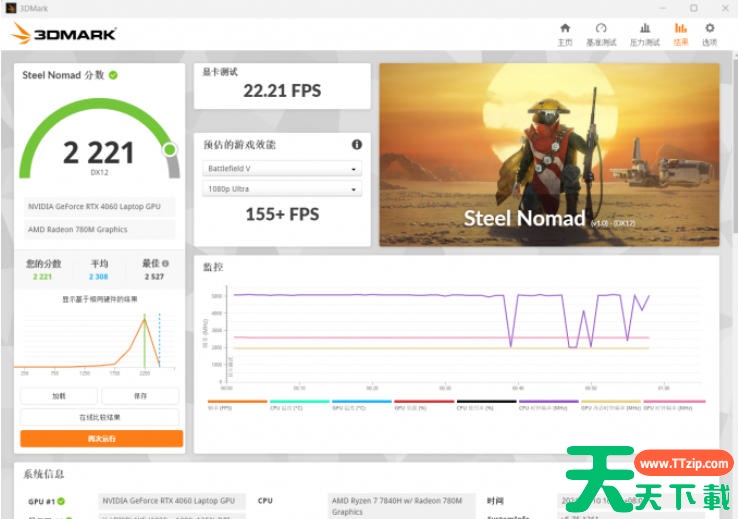The image size is (738, 519).
Task: Click the Steel Nomad artwork thumbnail
Action: tap(549, 155)
